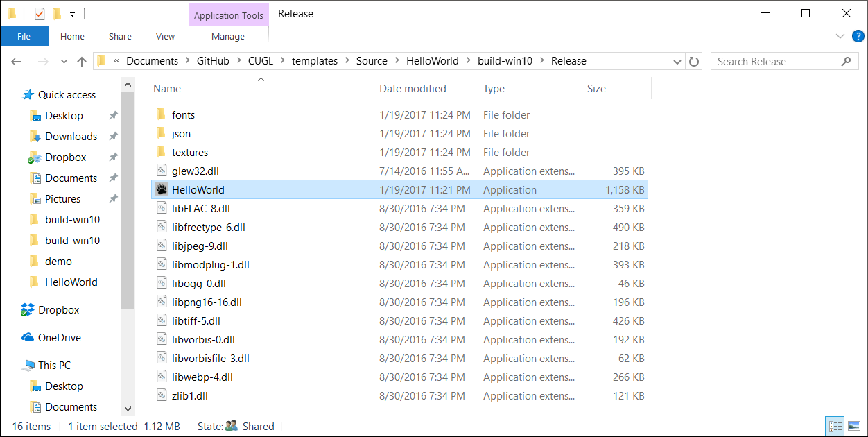Open the address bar history dropdown
The image size is (868, 437).
click(x=677, y=61)
